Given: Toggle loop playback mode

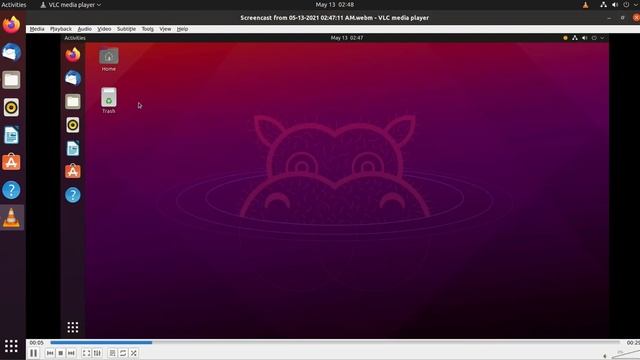Looking at the screenshot, I should pyautogui.click(x=123, y=353).
